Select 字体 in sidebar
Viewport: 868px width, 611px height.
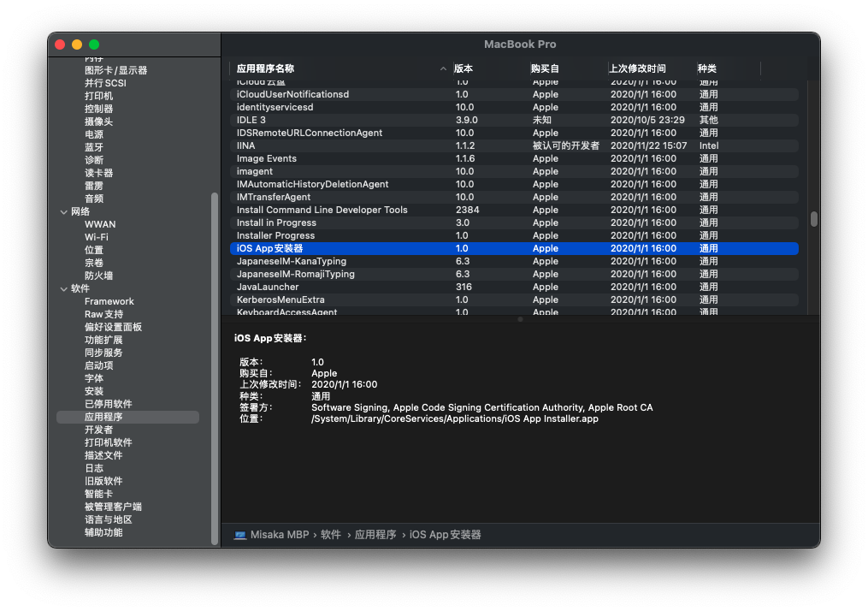click(93, 378)
